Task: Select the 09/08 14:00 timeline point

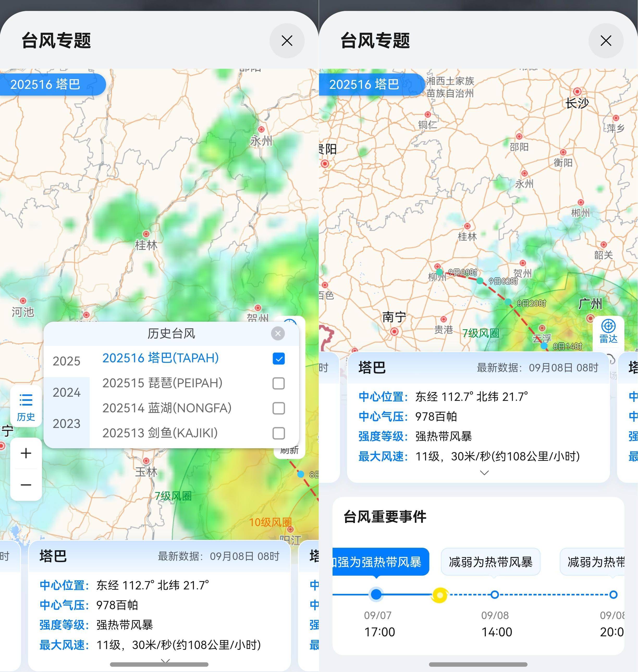Action: click(x=495, y=595)
